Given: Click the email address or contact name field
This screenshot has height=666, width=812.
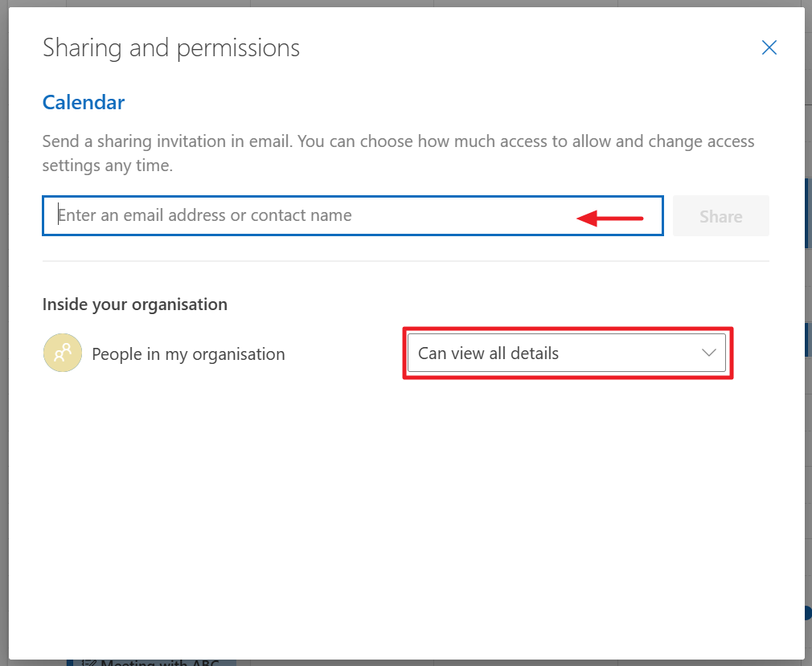Looking at the screenshot, I should coord(353,215).
